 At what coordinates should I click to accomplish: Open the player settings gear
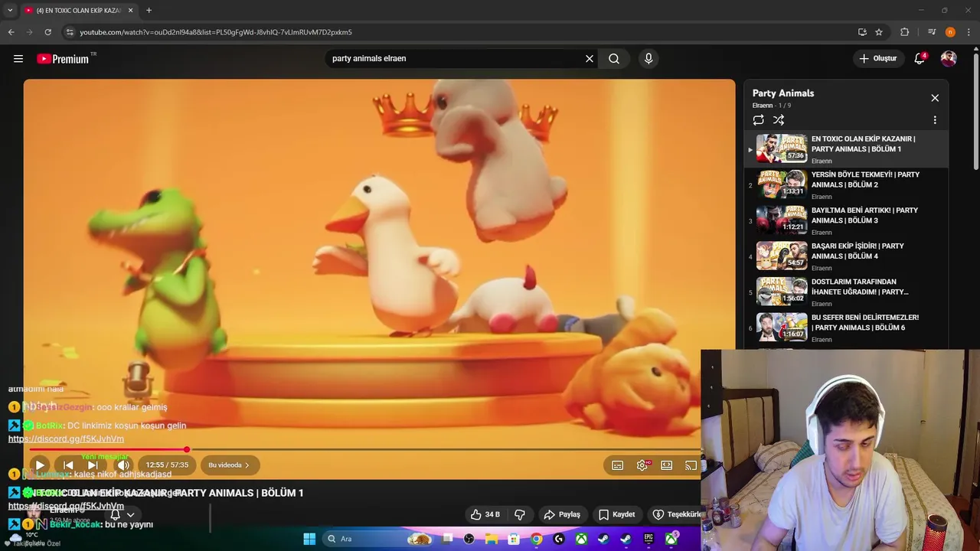click(642, 465)
